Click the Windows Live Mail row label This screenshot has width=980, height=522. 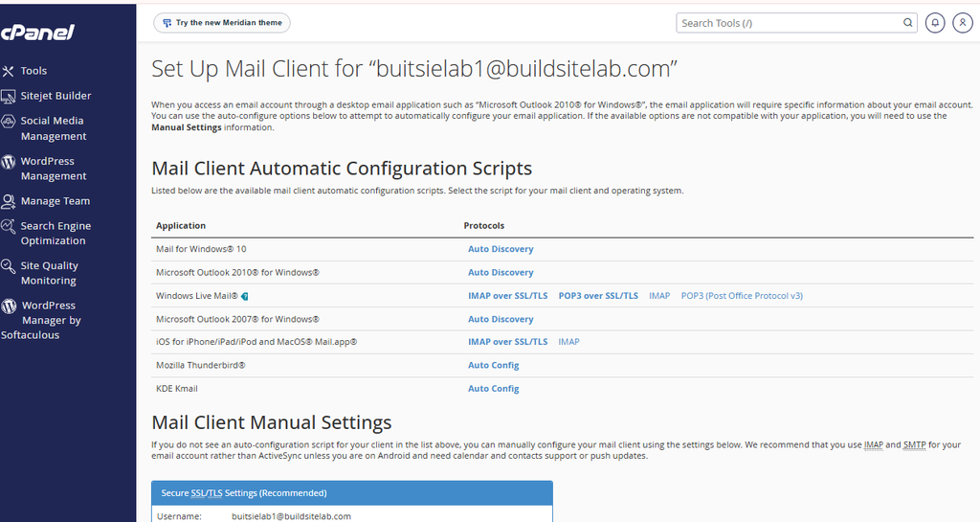click(197, 296)
